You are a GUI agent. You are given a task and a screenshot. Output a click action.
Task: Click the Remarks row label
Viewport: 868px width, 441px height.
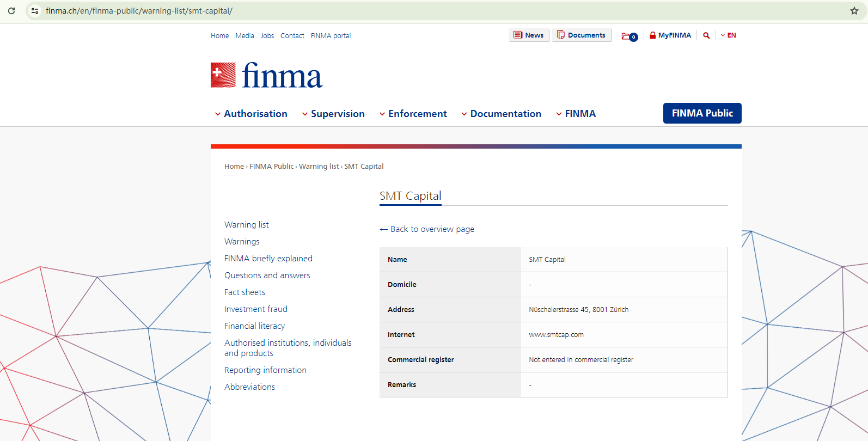[x=402, y=385]
